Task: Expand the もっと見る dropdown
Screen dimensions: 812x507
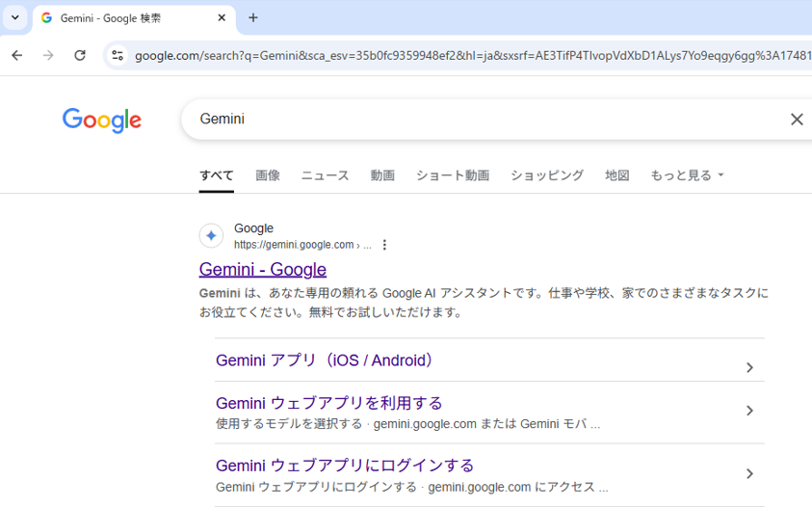Action: [x=687, y=175]
